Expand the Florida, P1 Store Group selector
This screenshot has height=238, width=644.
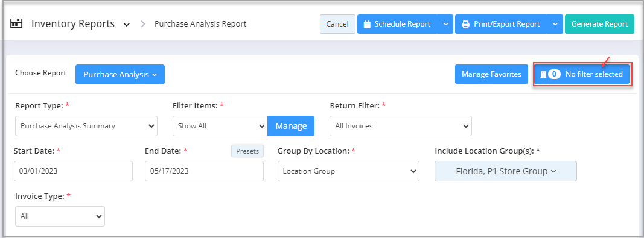coord(506,171)
